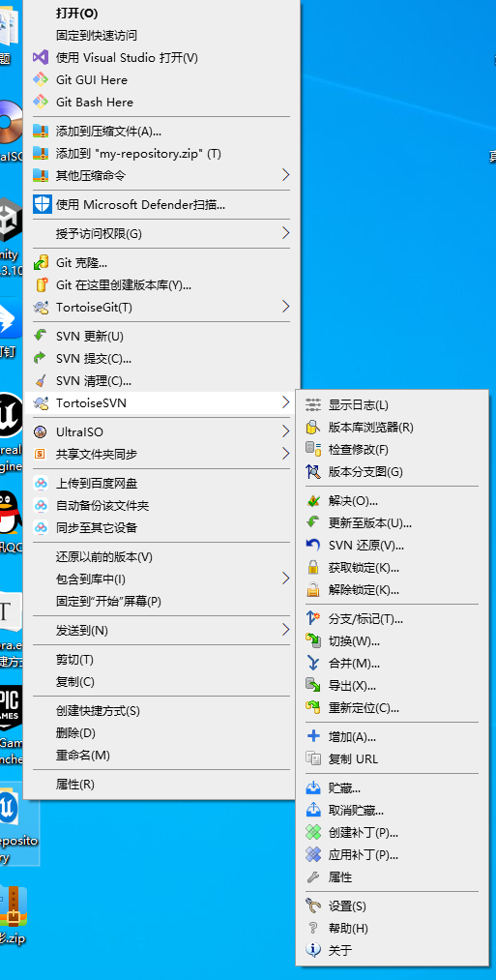Image resolution: width=496 pixels, height=980 pixels.
Task: Click the SVN 清理(C)... broom icon
Action: click(41, 380)
